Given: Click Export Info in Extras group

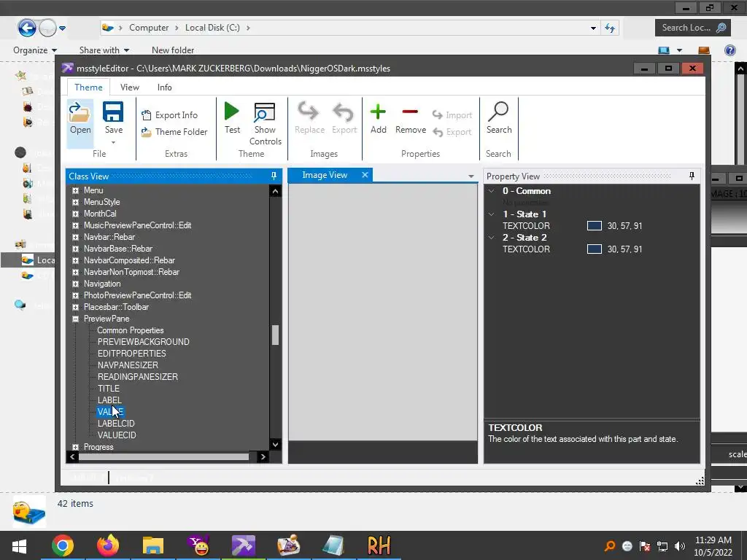Looking at the screenshot, I should pos(169,114).
